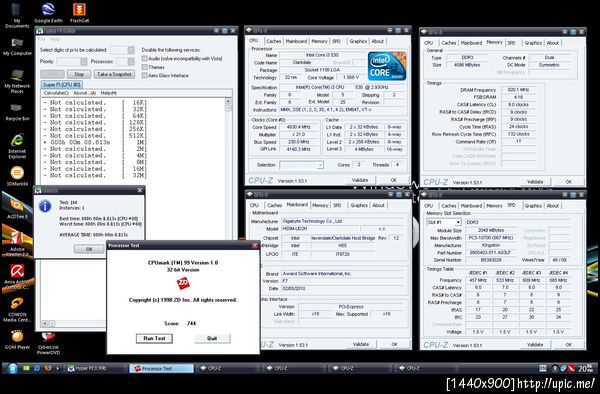Viewport: 600px width, 394px height.
Task: Click the info icon in the results dialog
Action: coord(45,206)
